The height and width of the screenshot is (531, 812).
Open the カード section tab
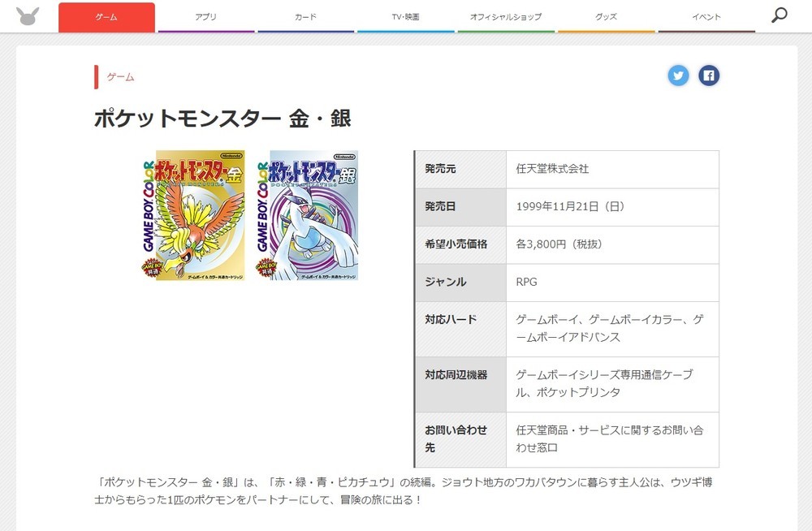(x=306, y=16)
